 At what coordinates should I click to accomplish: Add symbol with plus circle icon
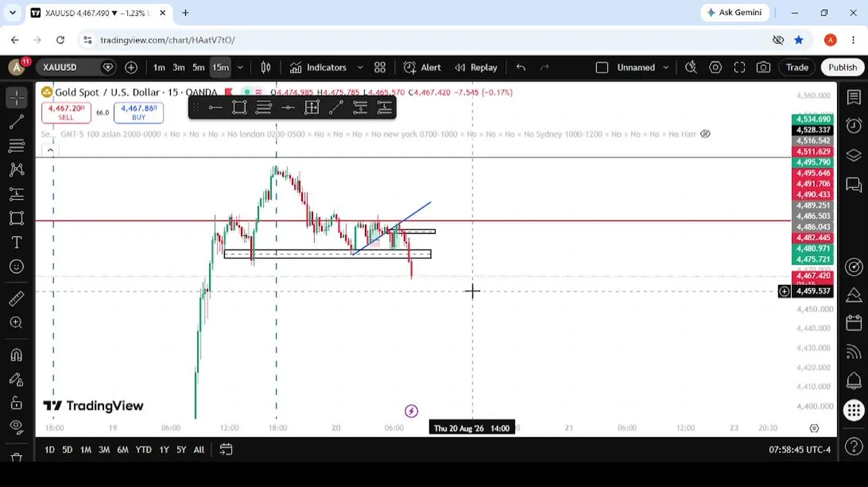(x=131, y=67)
